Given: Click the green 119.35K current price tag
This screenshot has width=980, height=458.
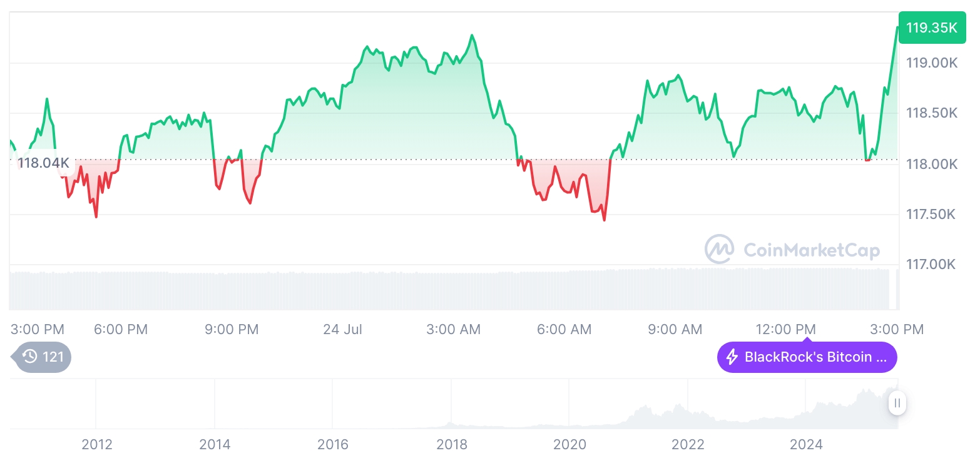Looking at the screenshot, I should [x=931, y=28].
